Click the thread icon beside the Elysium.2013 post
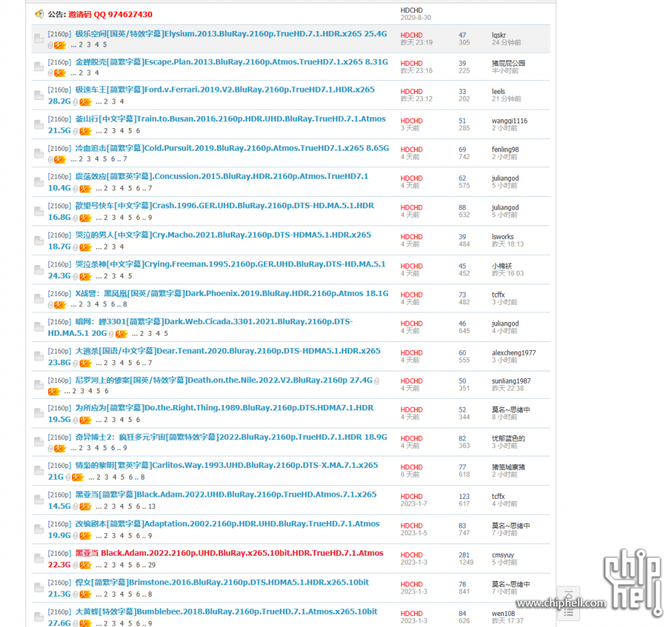672x627 pixels. pyautogui.click(x=39, y=38)
